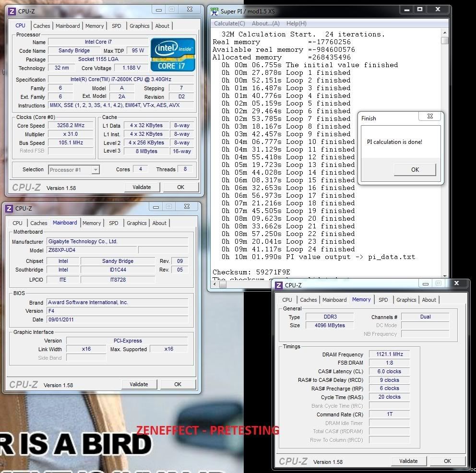
Task: Click Validate in the Mainboard CPU-Z window
Action: [139, 385]
